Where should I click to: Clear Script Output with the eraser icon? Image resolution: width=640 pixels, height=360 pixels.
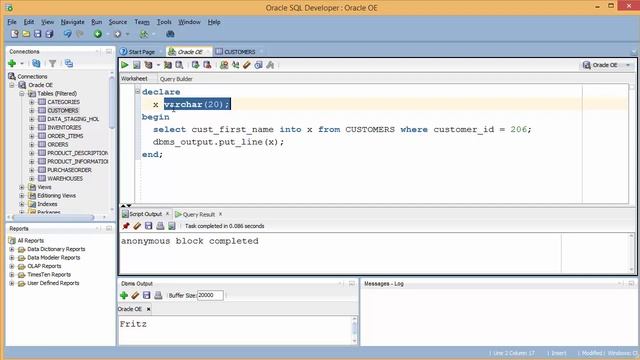pos(137,226)
